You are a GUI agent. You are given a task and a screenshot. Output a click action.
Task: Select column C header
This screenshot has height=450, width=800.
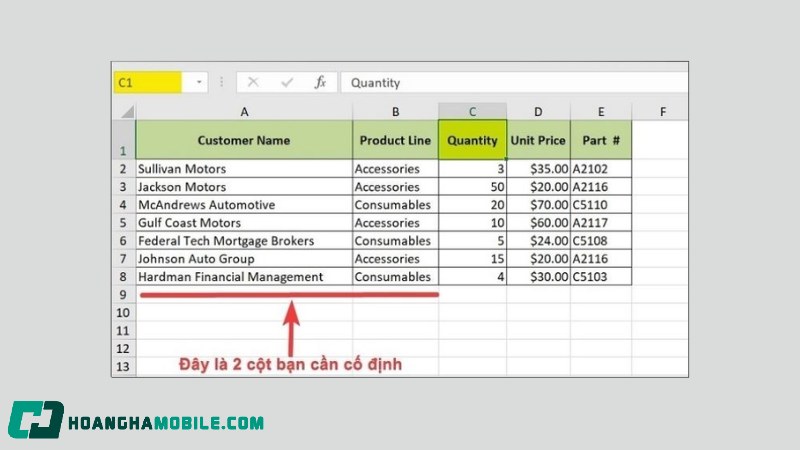click(x=472, y=112)
